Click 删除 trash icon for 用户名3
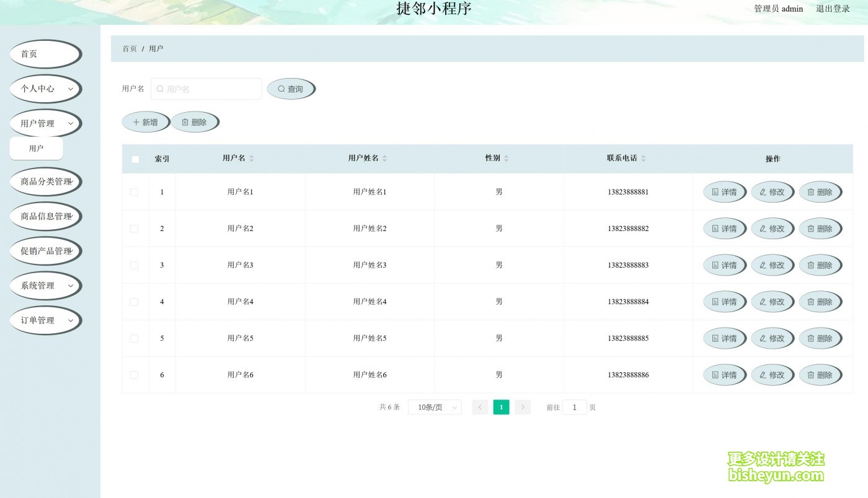Image resolution: width=868 pixels, height=498 pixels. (x=811, y=265)
